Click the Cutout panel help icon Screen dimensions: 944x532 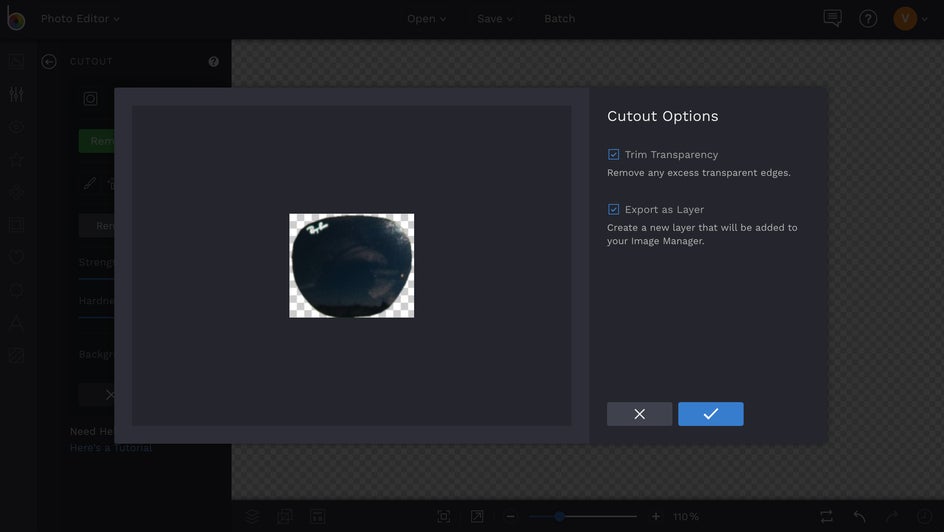(213, 61)
